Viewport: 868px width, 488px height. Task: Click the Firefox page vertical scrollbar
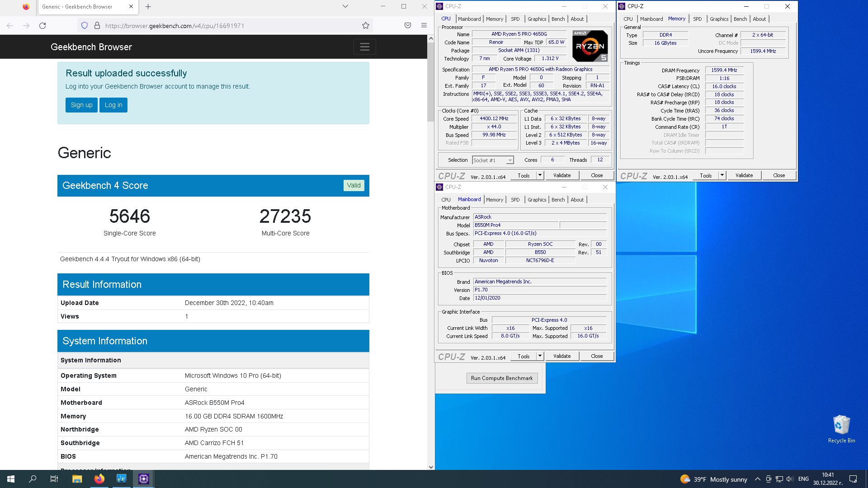(430, 82)
